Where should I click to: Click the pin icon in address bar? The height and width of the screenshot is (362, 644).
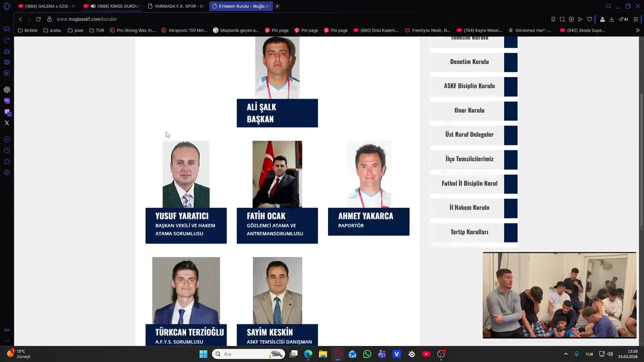(553, 19)
